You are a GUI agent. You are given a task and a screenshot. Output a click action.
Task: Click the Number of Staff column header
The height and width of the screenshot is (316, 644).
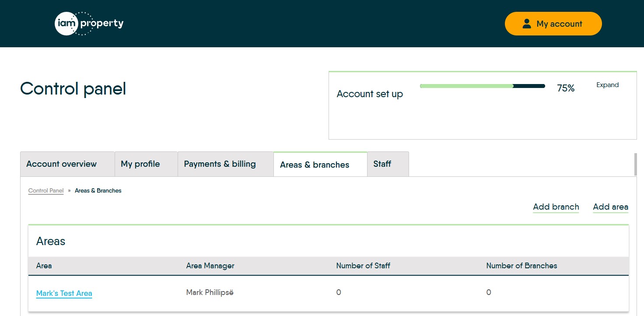[363, 266]
